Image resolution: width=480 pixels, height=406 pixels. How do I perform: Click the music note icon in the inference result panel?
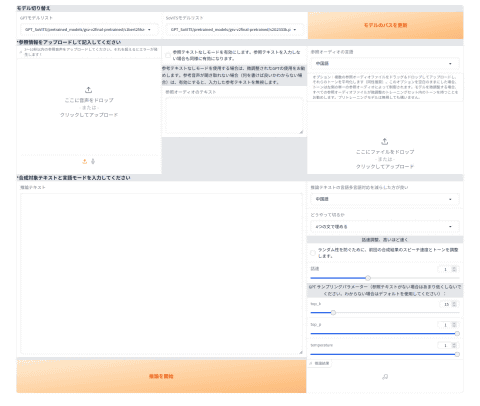pyautogui.click(x=385, y=377)
